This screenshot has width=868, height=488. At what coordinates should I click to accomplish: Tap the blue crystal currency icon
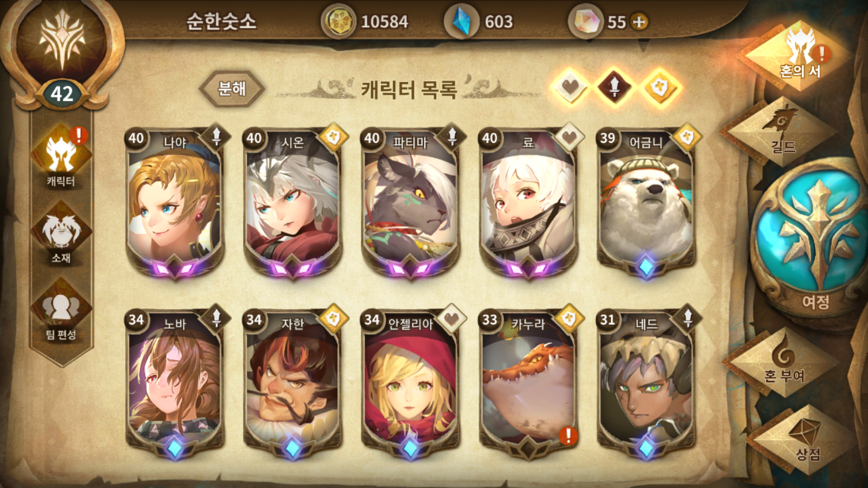point(462,21)
